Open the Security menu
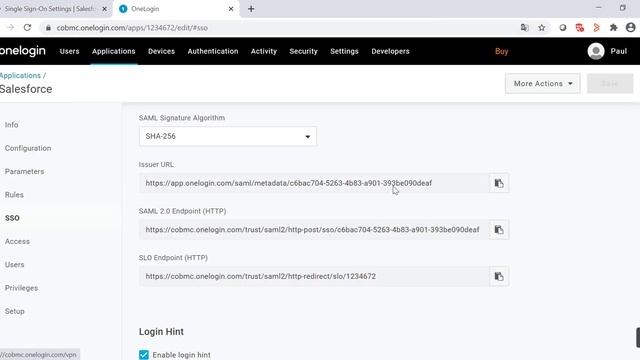Viewport: 640px width, 360px height. pyautogui.click(x=303, y=51)
